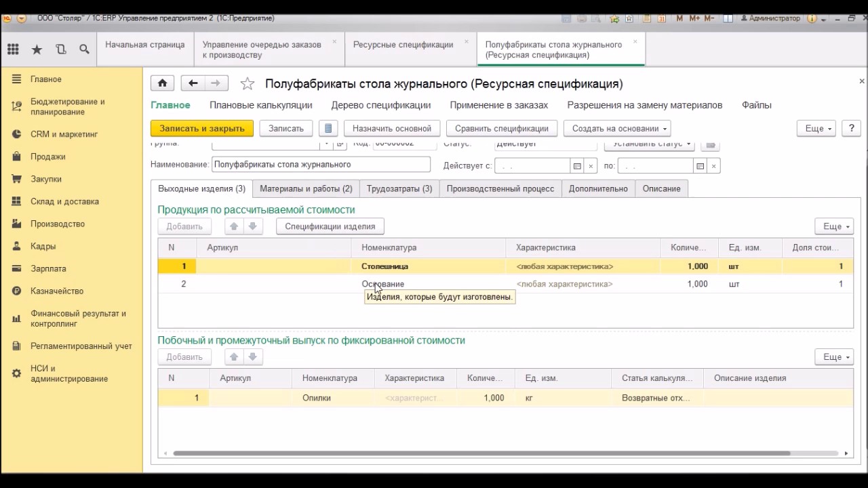Screen dimensions: 868x488
Task: Open the top Еще menu near help
Action: click(x=816, y=128)
